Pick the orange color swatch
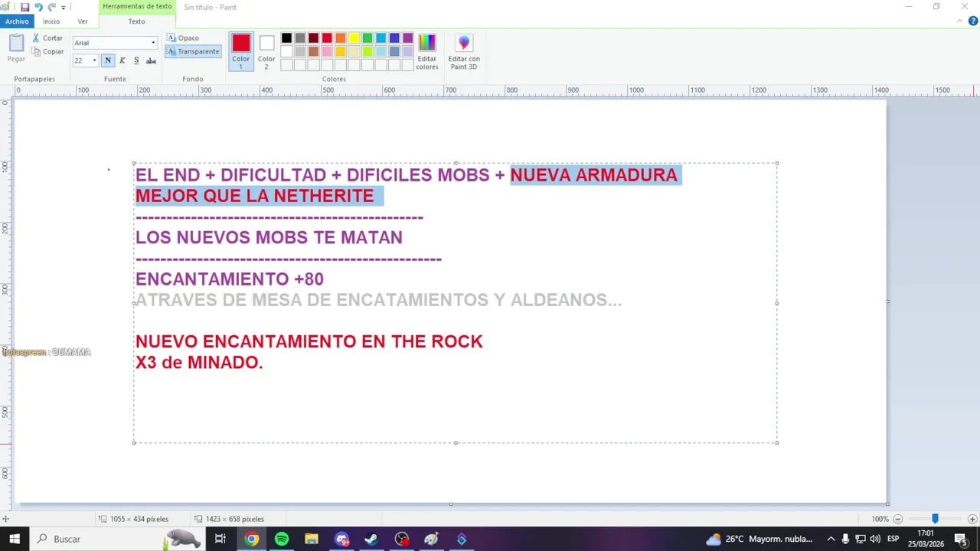This screenshot has width=980, height=551. tap(341, 38)
